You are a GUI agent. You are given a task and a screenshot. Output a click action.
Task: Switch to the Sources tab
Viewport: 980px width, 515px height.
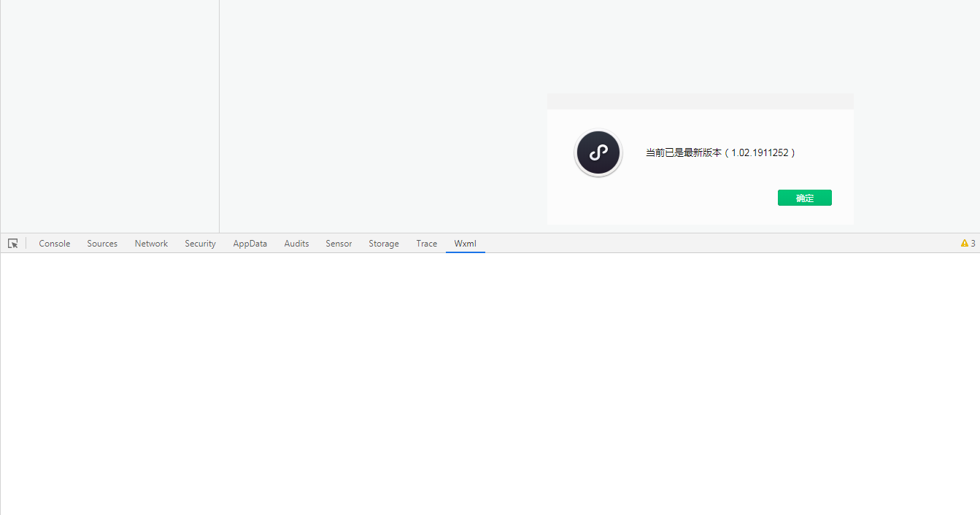pyautogui.click(x=102, y=244)
